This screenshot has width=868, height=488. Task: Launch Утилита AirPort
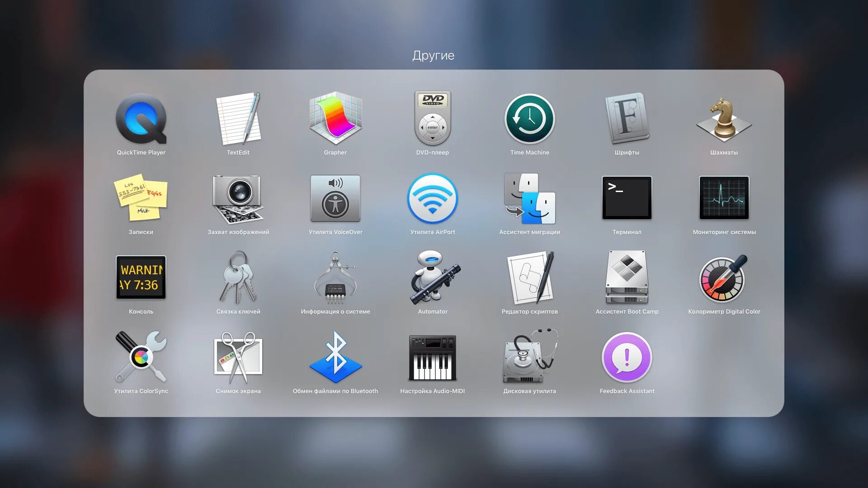click(x=433, y=199)
